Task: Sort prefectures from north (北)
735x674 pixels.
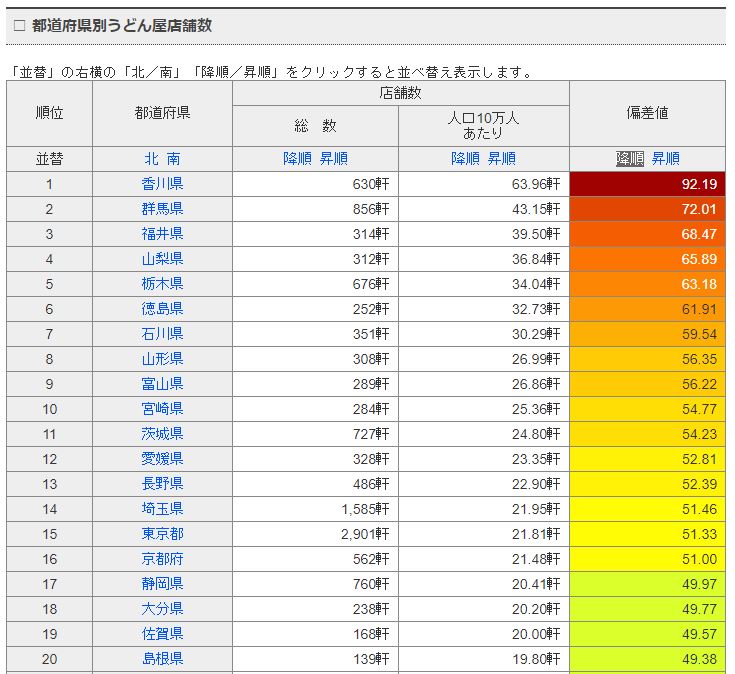Action: pyautogui.click(x=151, y=159)
